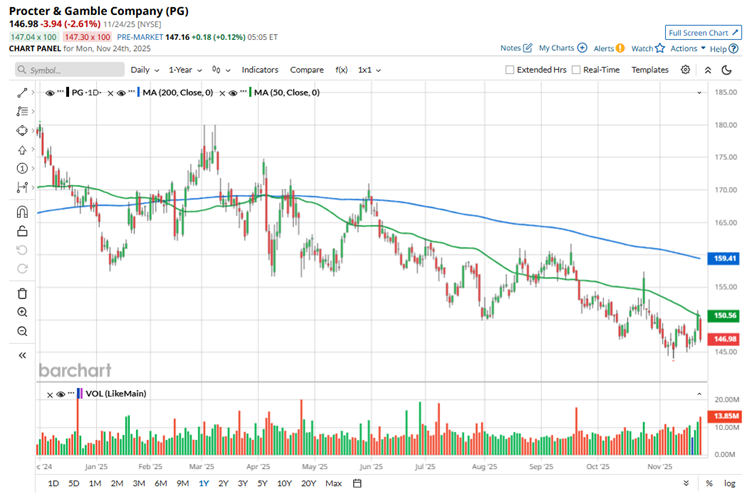Toggle visibility of MA 50 indicator

pyautogui.click(x=233, y=93)
